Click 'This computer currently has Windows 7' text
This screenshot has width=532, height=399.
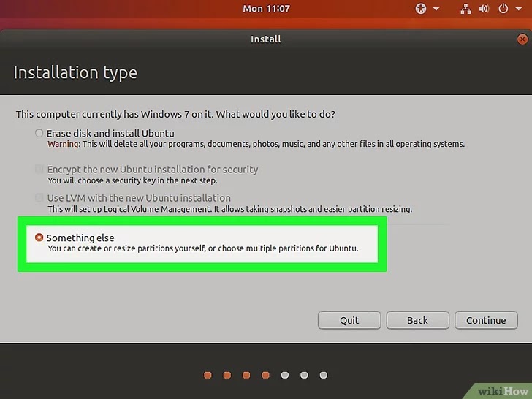pos(175,114)
